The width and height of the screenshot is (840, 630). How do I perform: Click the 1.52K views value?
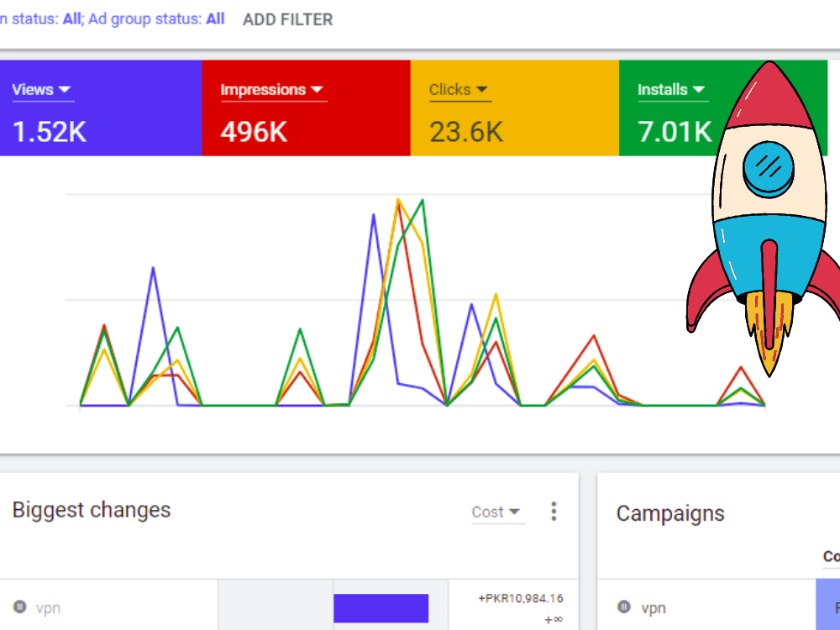click(50, 132)
